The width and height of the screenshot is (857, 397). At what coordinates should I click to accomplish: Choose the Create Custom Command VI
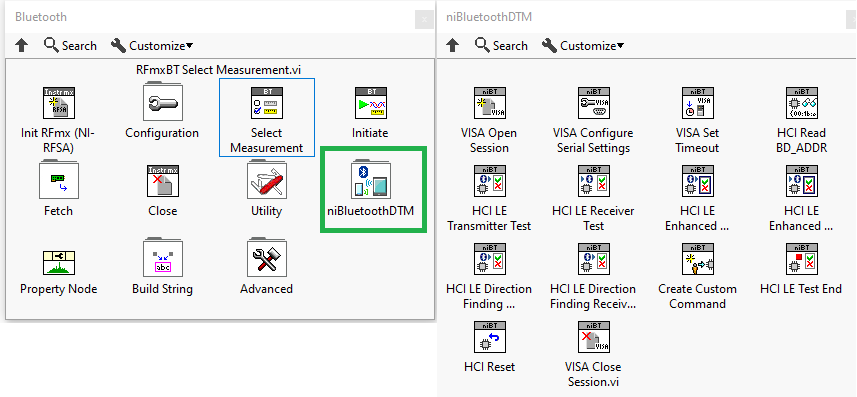tap(697, 259)
